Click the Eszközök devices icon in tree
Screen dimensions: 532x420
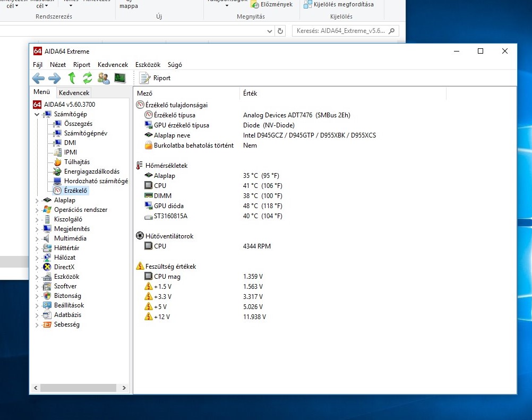coord(47,277)
